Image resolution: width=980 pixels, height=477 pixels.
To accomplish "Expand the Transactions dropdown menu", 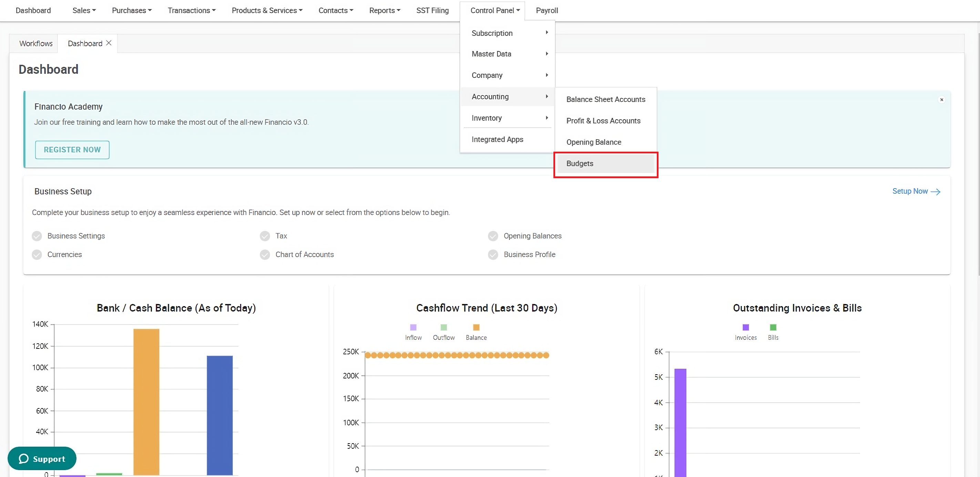I will tap(192, 10).
